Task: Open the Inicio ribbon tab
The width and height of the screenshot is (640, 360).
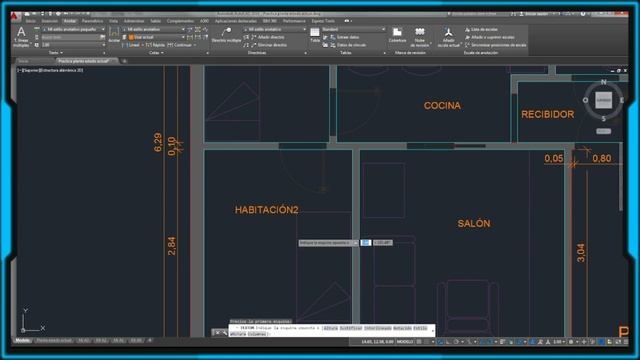Action: 30,21
